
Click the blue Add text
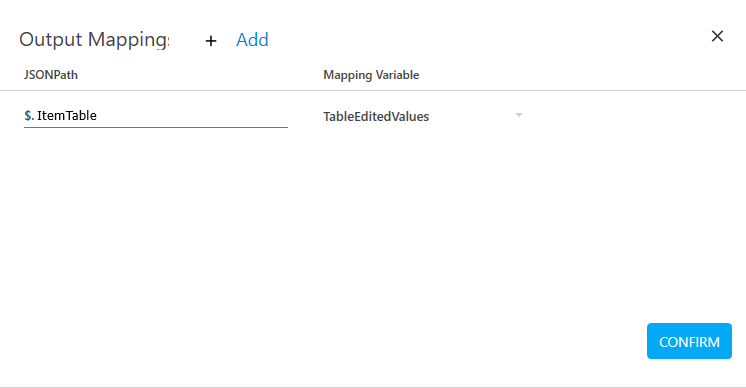click(x=252, y=39)
